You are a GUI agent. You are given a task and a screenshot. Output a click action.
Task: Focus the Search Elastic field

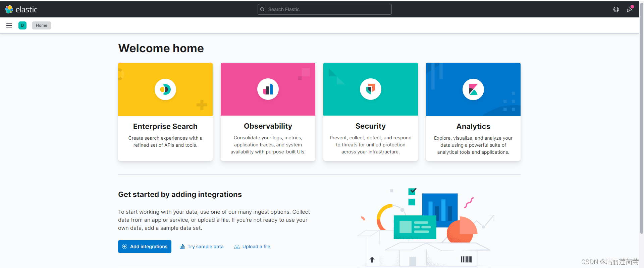click(325, 9)
